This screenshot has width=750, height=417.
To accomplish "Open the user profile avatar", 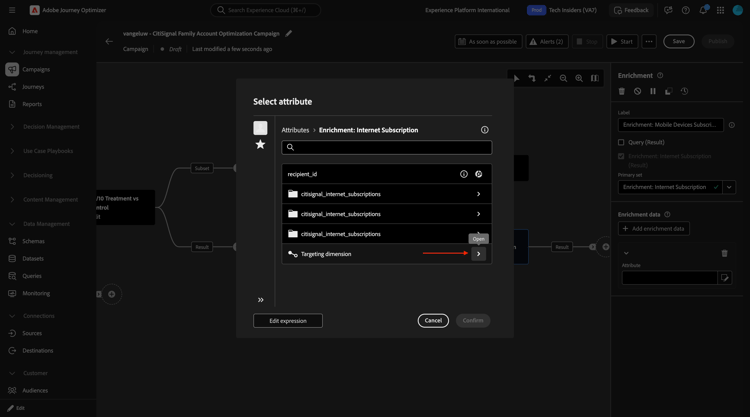I will 738,10.
